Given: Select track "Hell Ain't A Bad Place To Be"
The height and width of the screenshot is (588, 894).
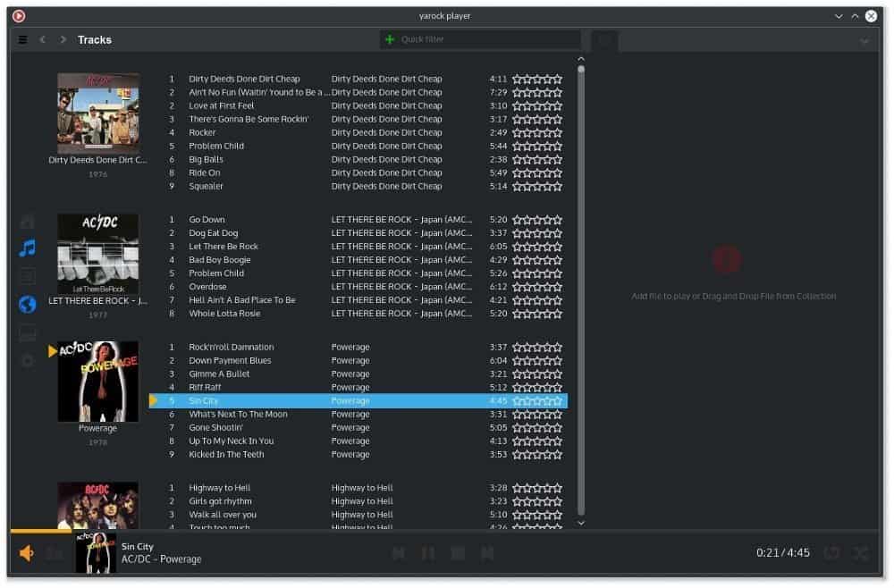Looking at the screenshot, I should 242,300.
